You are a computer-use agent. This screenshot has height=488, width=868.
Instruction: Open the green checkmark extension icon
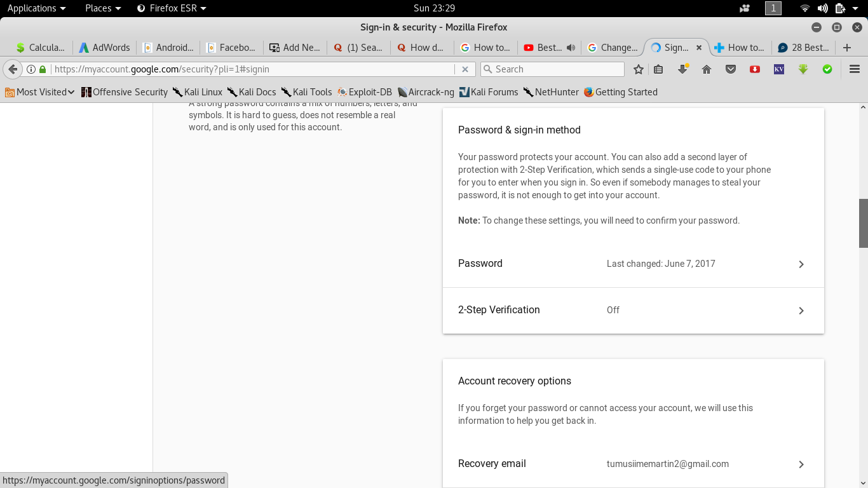pos(827,69)
